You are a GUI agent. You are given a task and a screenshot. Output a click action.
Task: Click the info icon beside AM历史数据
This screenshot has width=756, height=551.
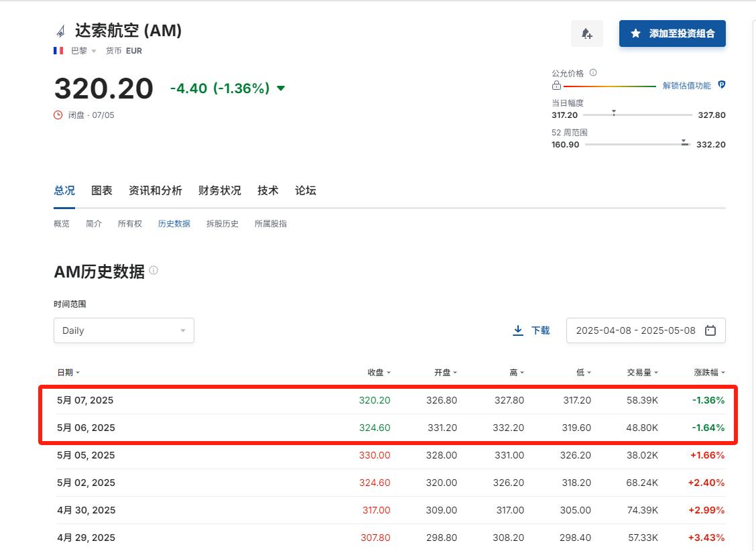pos(153,270)
